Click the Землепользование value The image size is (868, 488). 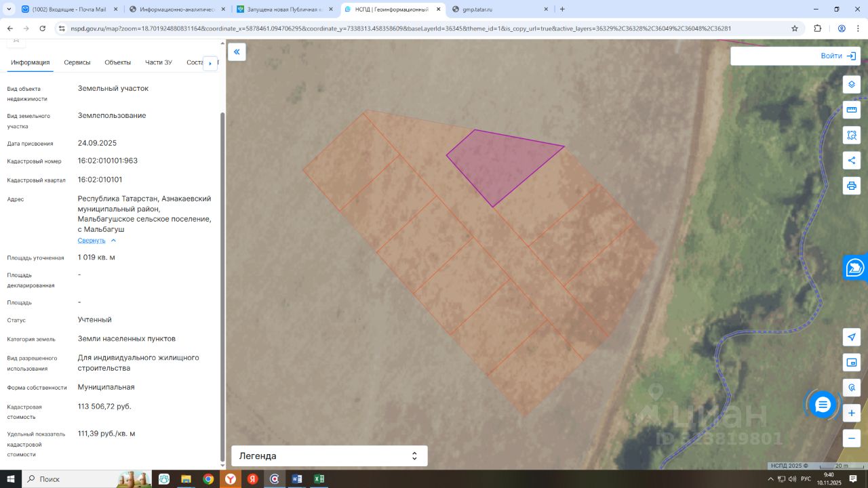click(x=112, y=116)
